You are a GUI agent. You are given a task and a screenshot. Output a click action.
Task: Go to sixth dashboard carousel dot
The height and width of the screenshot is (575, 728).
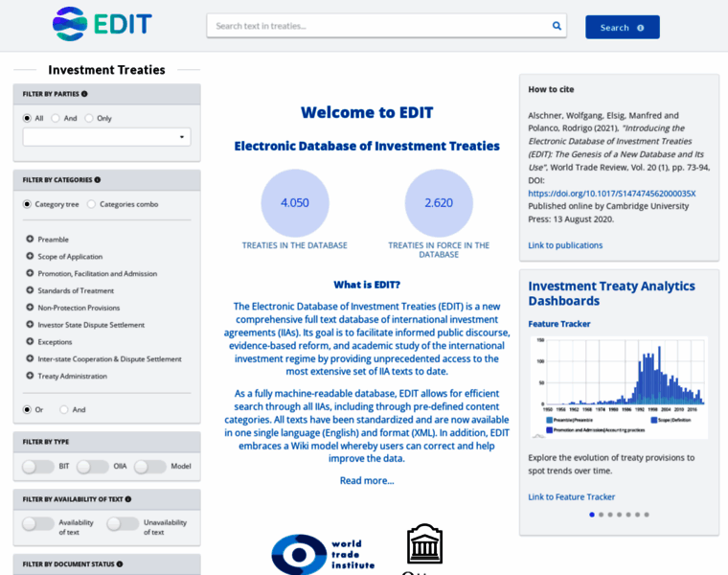coord(637,515)
